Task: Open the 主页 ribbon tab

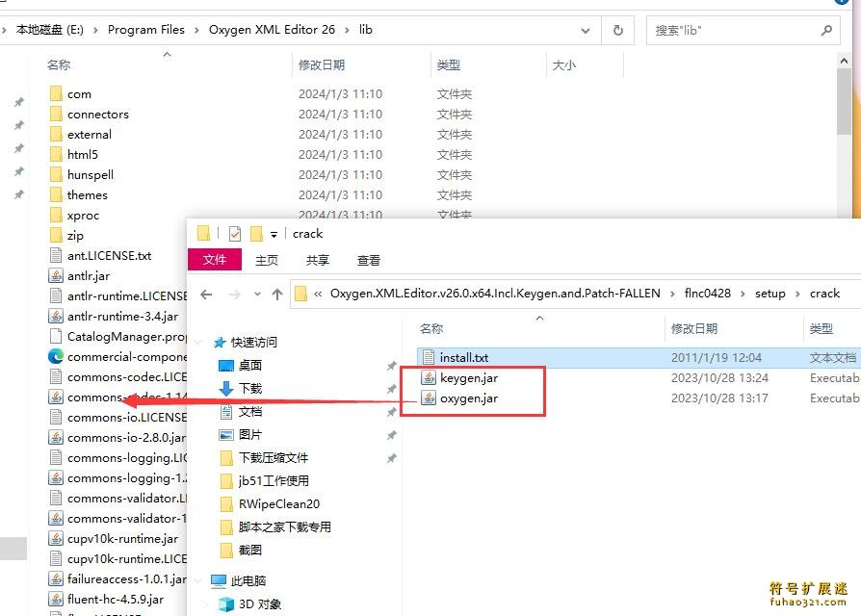Action: [267, 260]
